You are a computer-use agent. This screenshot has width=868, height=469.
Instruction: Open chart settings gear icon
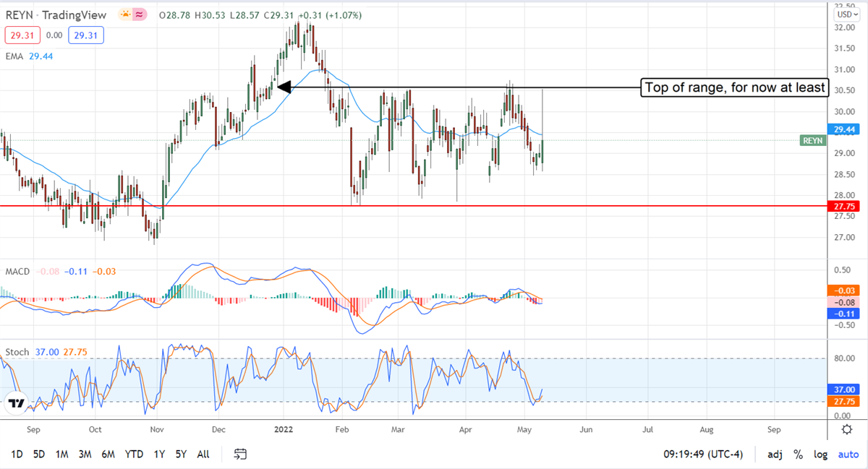[846, 429]
